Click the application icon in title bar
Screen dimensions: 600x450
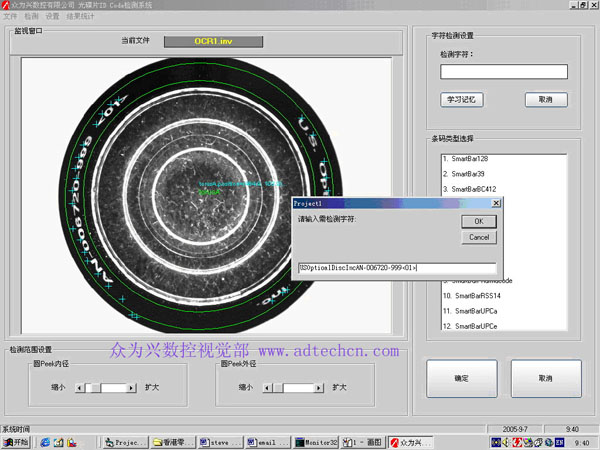pos(5,6)
